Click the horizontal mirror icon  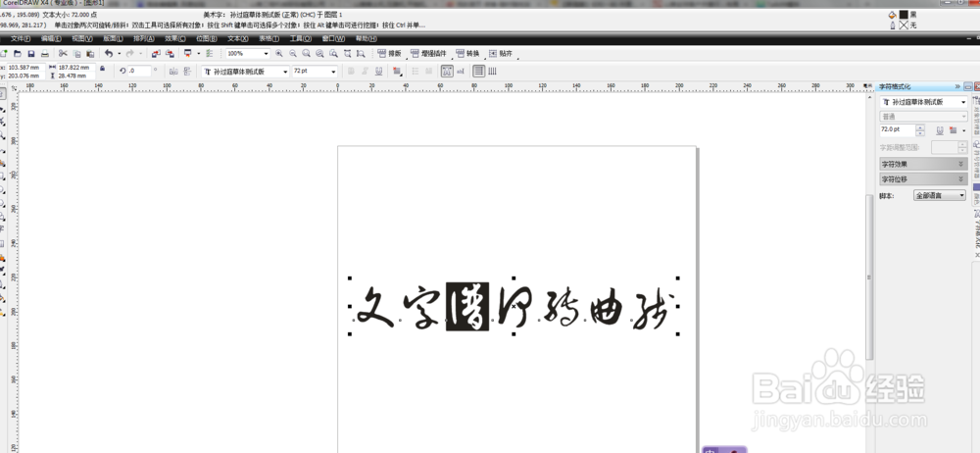point(173,72)
